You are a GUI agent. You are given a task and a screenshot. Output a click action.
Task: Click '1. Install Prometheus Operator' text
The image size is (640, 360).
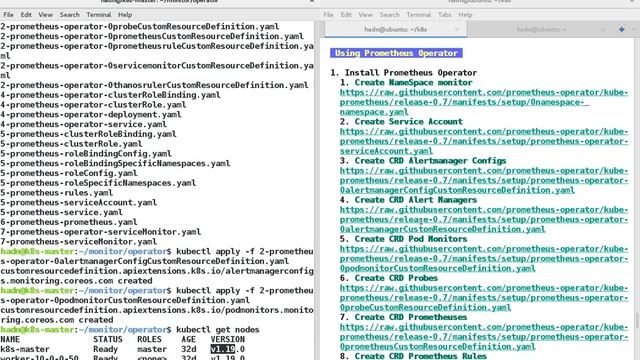pyautogui.click(x=403, y=73)
